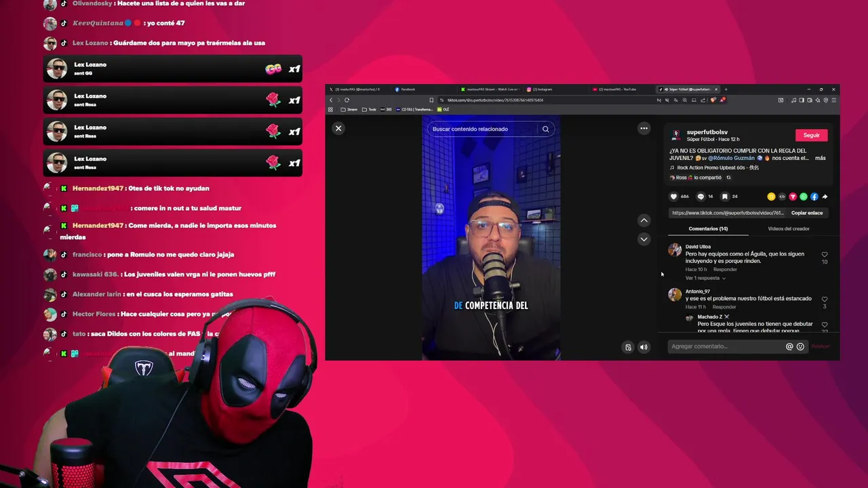Mute the TikTok video volume icon
868x488 pixels.
pos(644,347)
